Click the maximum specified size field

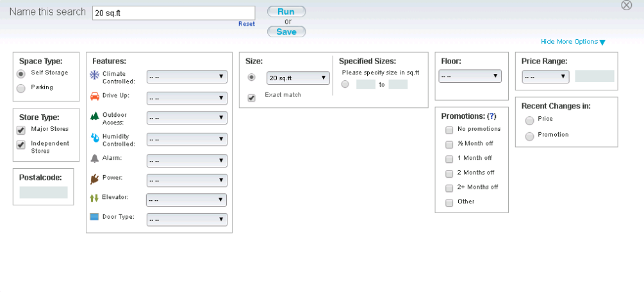pyautogui.click(x=398, y=84)
